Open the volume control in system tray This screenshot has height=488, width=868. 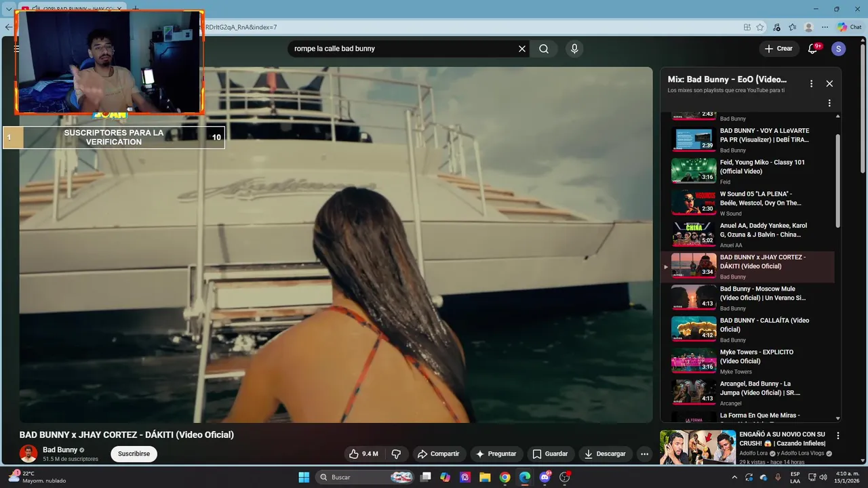(823, 477)
